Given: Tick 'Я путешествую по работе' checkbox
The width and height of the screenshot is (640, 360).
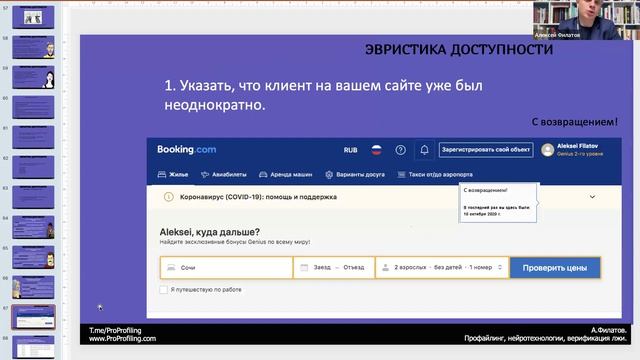Looking at the screenshot, I should [163, 289].
